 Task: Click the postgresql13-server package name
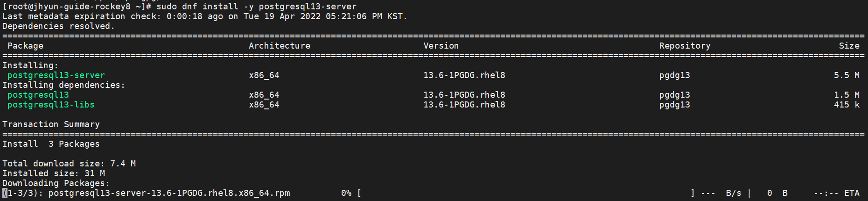tap(56, 75)
